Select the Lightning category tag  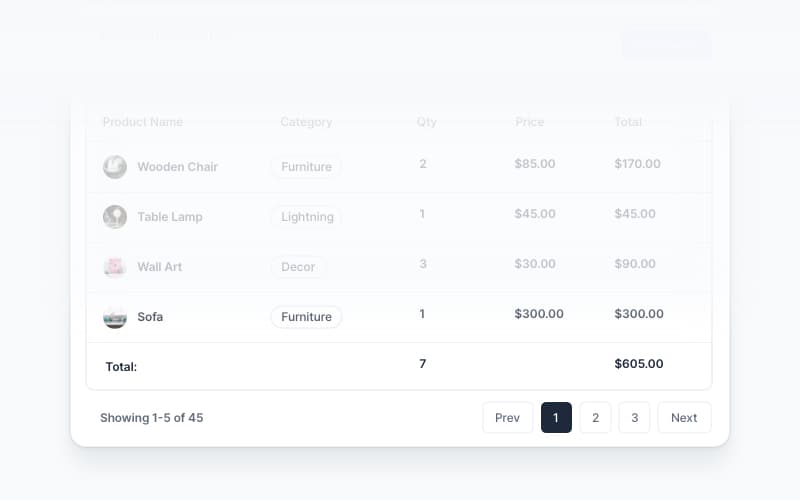pyautogui.click(x=307, y=217)
